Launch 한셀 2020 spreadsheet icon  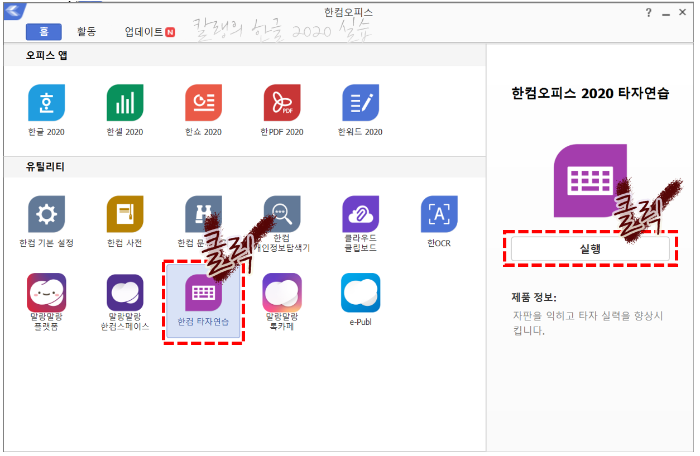point(125,103)
